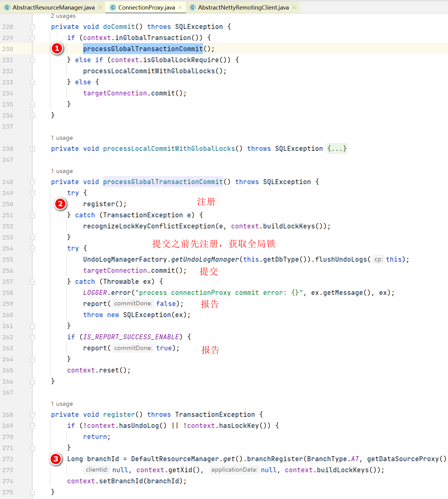This screenshot has height=499, width=448.
Task: Click '2 usages' hint above doCommit
Action: click(63, 16)
